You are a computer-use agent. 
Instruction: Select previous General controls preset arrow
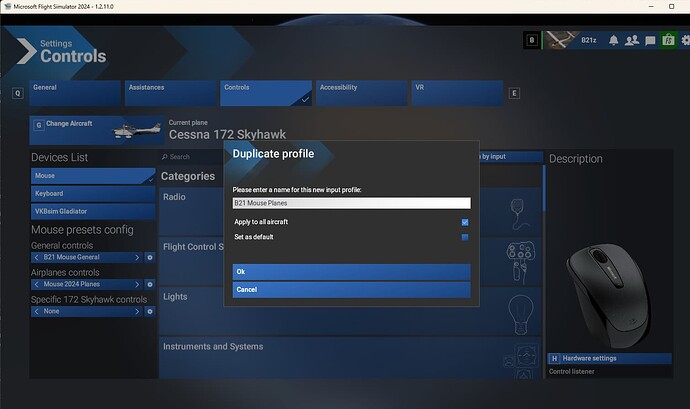point(37,258)
